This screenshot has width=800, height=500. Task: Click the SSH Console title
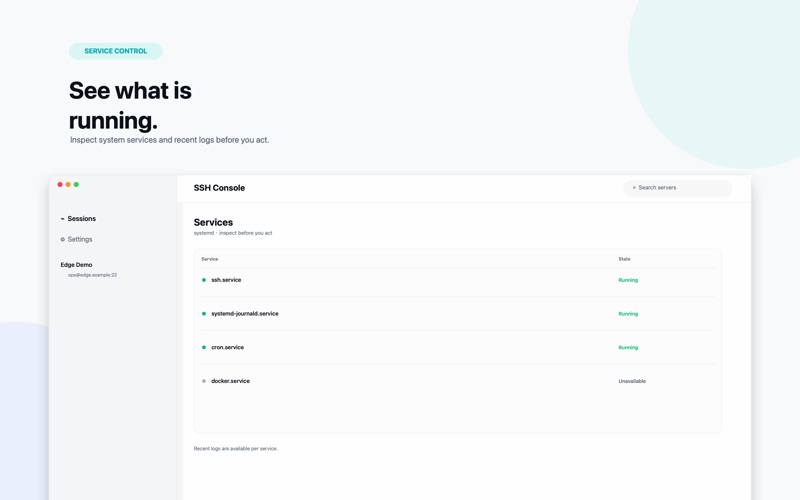(219, 188)
